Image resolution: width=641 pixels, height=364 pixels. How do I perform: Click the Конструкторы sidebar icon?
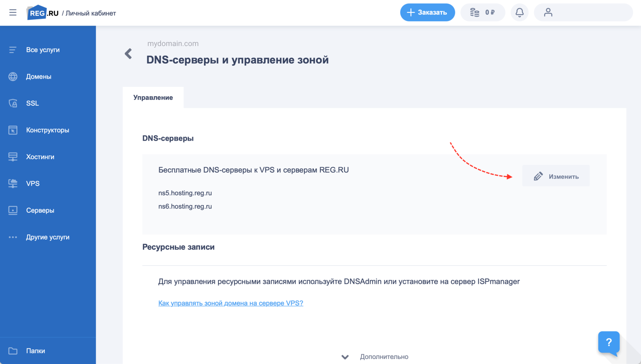[13, 130]
